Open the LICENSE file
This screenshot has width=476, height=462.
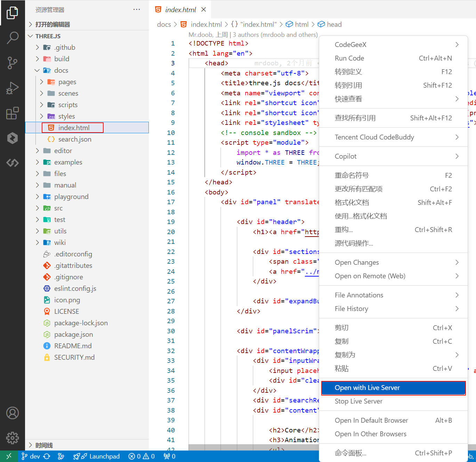(87, 311)
